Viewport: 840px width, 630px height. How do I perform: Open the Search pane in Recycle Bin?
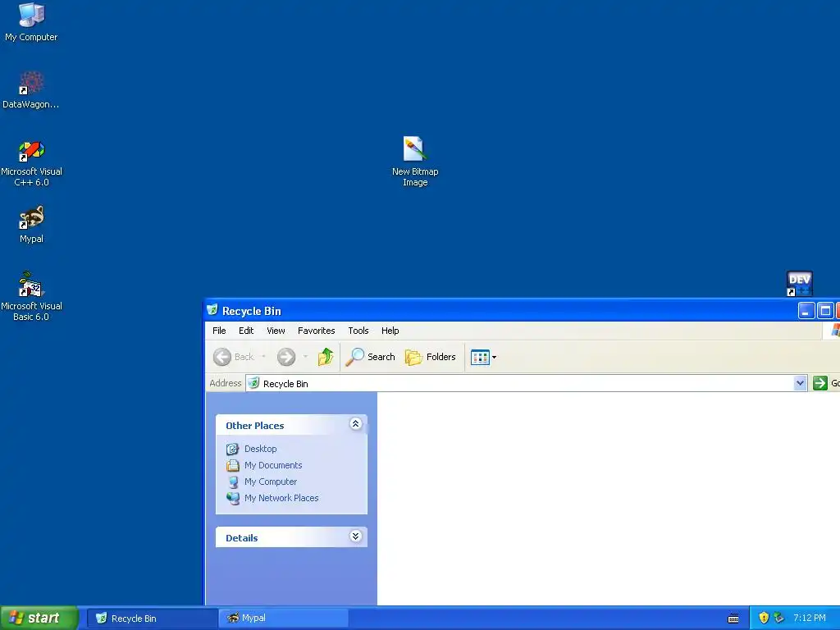(370, 357)
